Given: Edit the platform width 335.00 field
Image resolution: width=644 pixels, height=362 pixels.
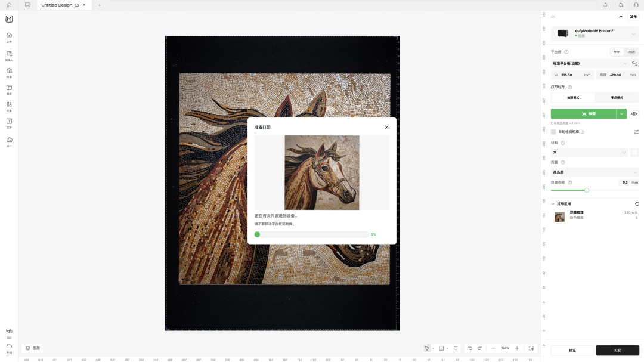Looking at the screenshot, I should coord(573,75).
